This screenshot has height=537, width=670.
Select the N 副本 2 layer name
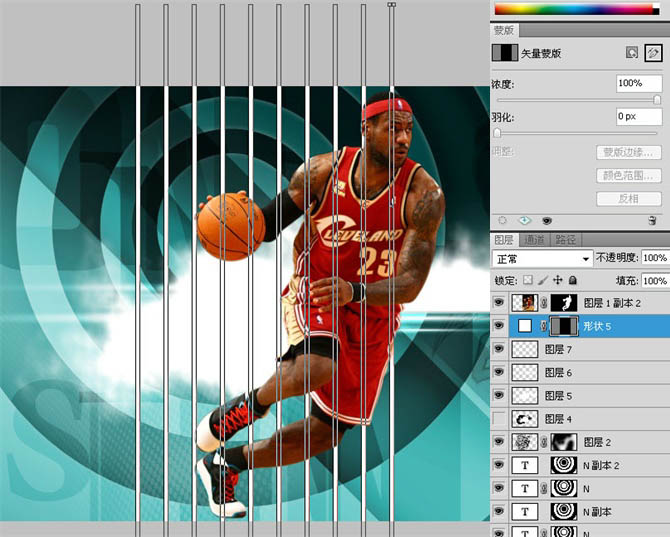tap(601, 465)
